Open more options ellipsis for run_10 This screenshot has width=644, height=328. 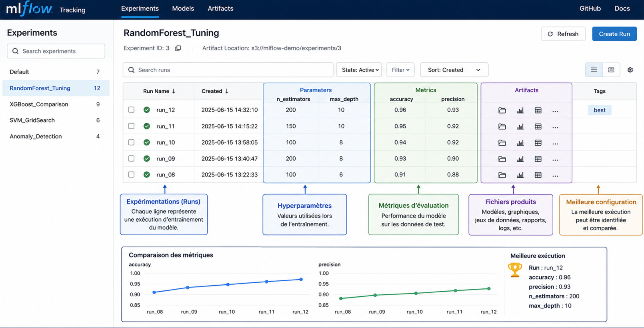coord(555,144)
